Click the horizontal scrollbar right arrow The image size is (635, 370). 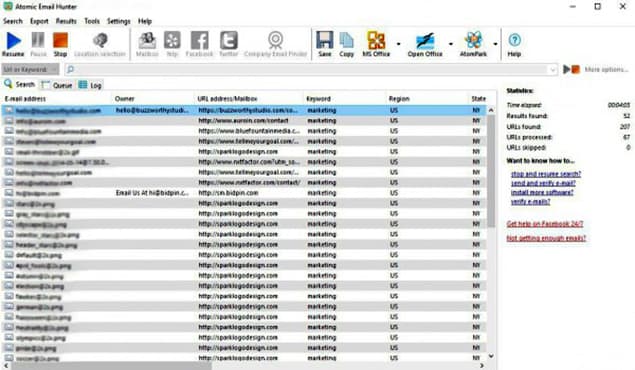(x=482, y=366)
